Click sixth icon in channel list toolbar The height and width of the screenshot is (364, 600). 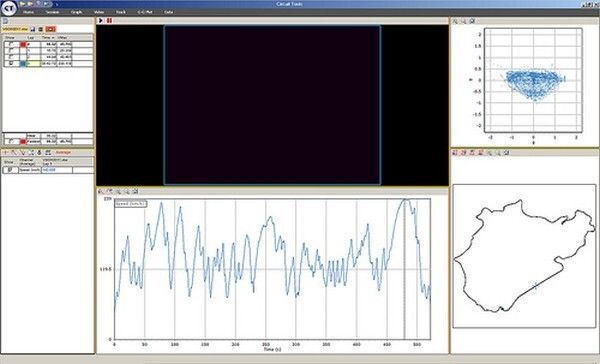click(48, 152)
